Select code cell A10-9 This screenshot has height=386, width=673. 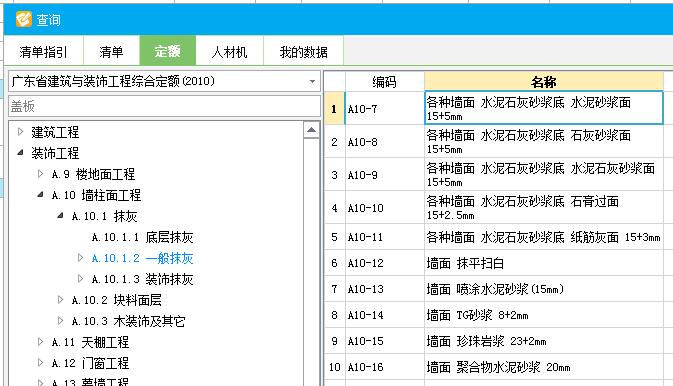pos(385,175)
